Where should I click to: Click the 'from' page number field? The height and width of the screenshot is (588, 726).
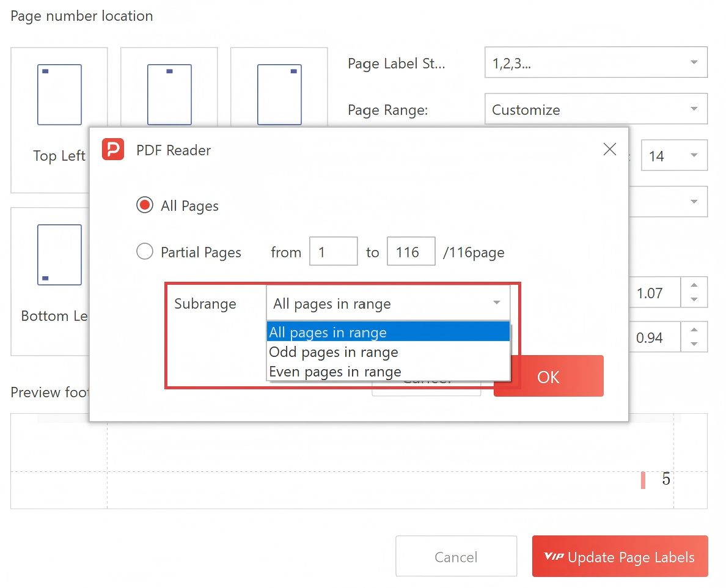click(x=334, y=251)
